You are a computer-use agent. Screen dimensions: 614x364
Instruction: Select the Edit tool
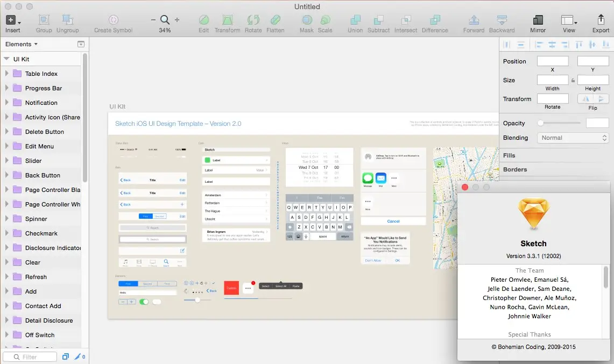(203, 20)
